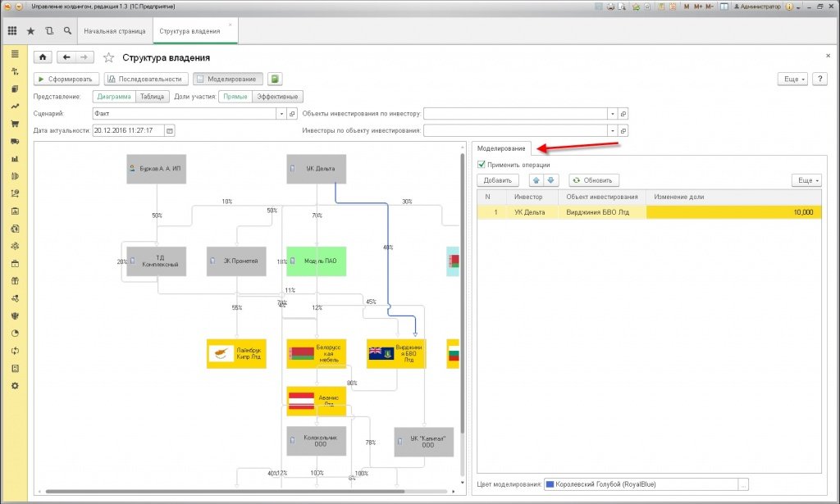Open the truck section in sidebar
Screen dimensions: 840x504
15,141
